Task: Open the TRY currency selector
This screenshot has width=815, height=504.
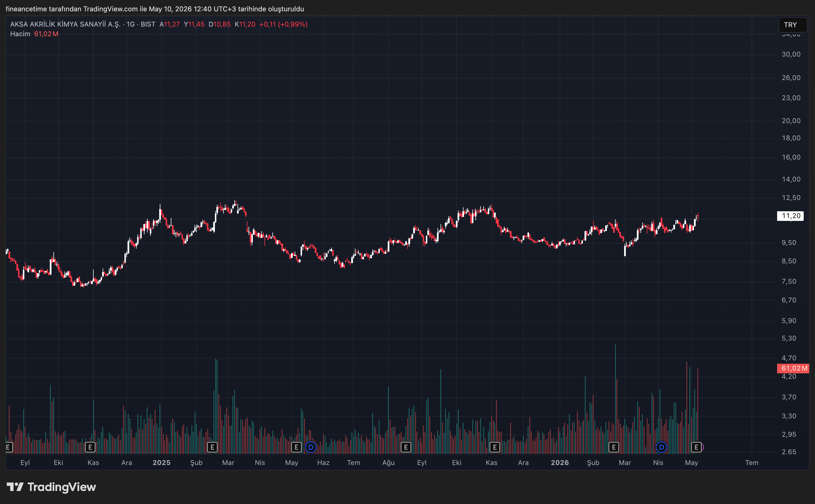Action: tap(793, 25)
